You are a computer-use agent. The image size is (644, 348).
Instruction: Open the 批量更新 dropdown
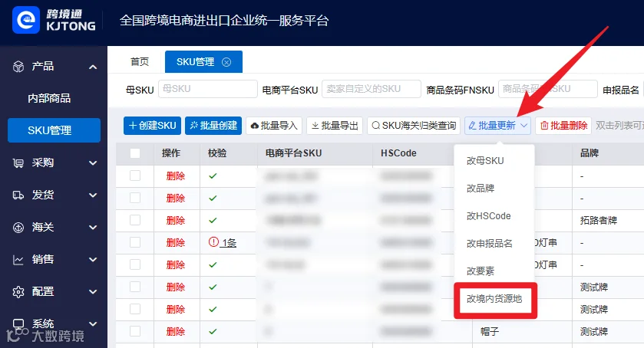(x=498, y=126)
